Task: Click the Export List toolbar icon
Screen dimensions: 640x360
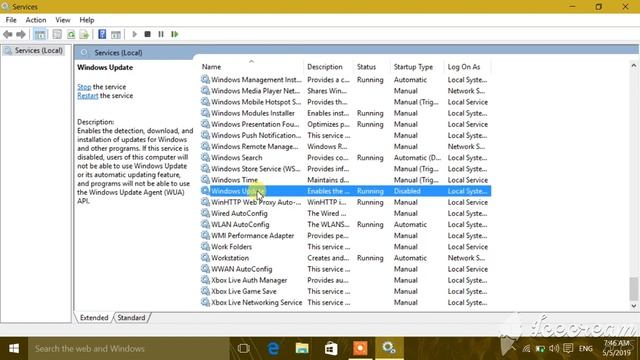Action: [84, 34]
